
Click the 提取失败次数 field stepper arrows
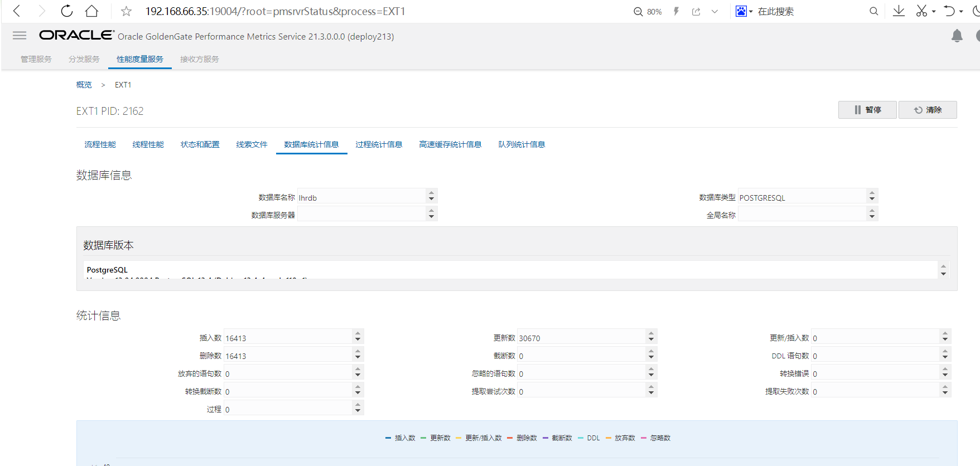[945, 390]
